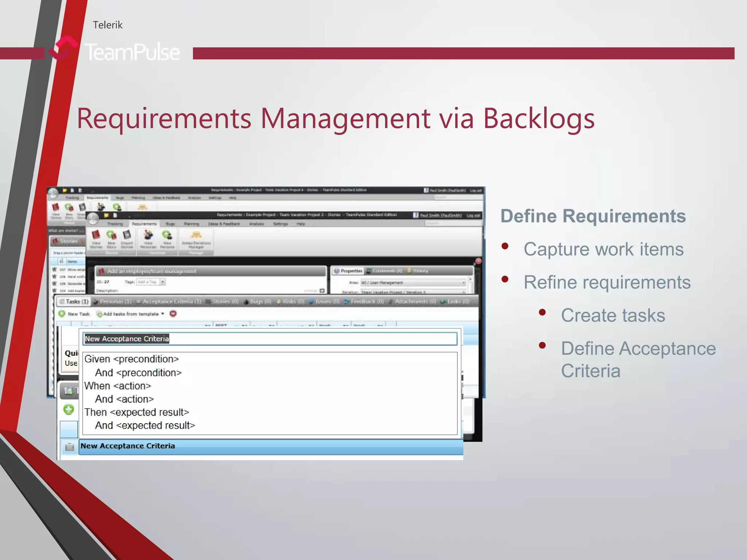The height and width of the screenshot is (560, 747).
Task: Switch to the Stories (0) tab
Action: pos(222,302)
